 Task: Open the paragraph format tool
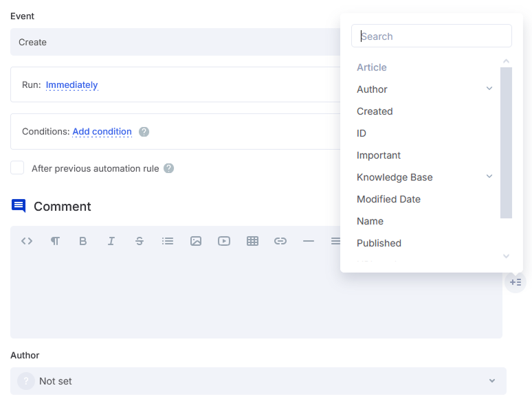pos(55,241)
